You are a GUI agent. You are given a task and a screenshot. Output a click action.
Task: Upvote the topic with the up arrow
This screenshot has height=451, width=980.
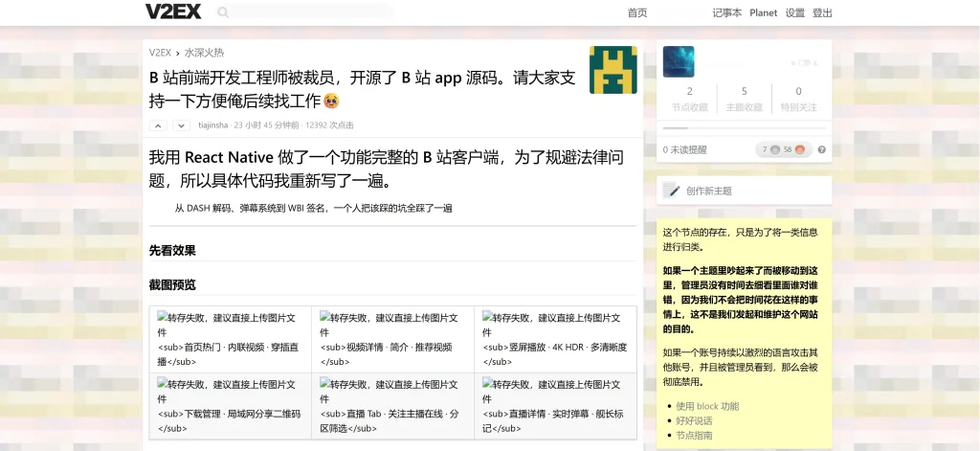click(x=159, y=125)
